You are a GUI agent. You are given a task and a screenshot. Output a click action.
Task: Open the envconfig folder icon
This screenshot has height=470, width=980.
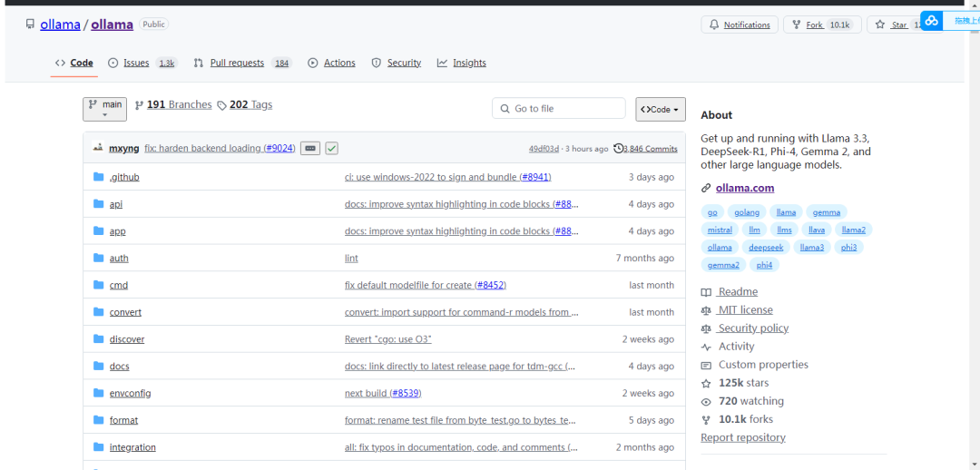[x=98, y=393]
